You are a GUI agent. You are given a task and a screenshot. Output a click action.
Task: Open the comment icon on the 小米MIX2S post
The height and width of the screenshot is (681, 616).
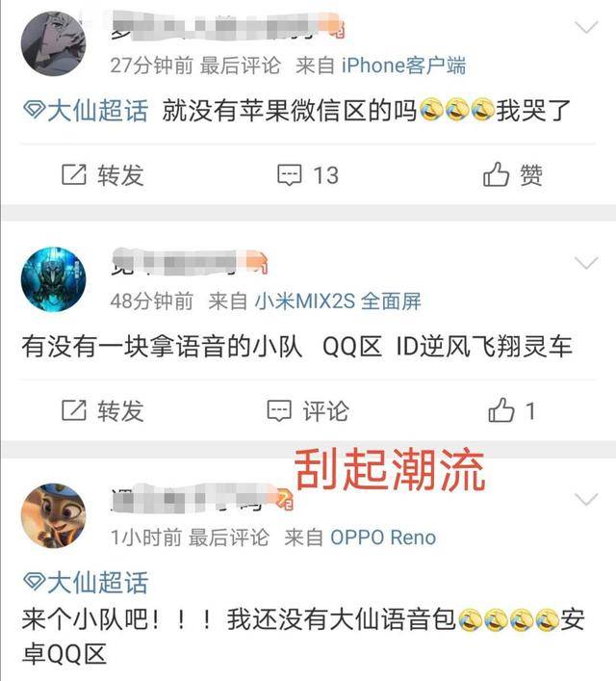click(279, 411)
